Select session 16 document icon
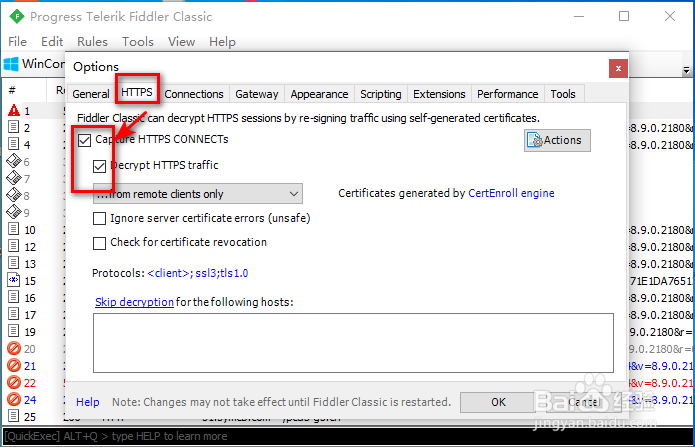This screenshot has height=447, width=695. point(14,297)
